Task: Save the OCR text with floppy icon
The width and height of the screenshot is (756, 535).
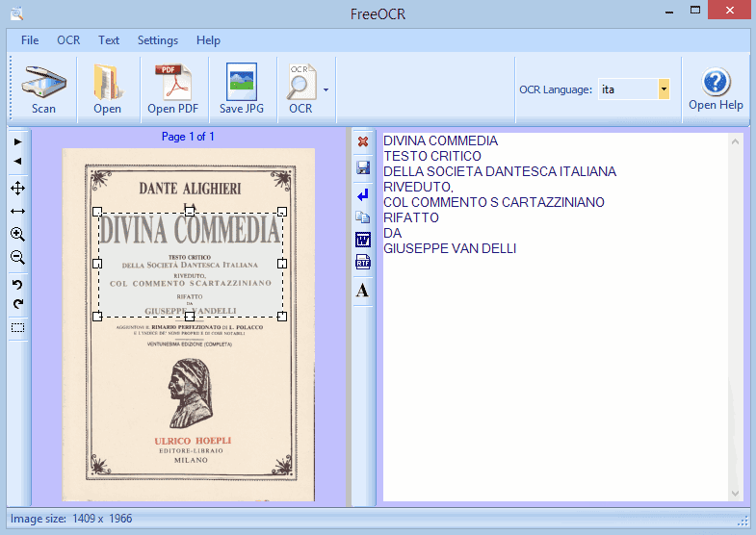Action: [363, 167]
